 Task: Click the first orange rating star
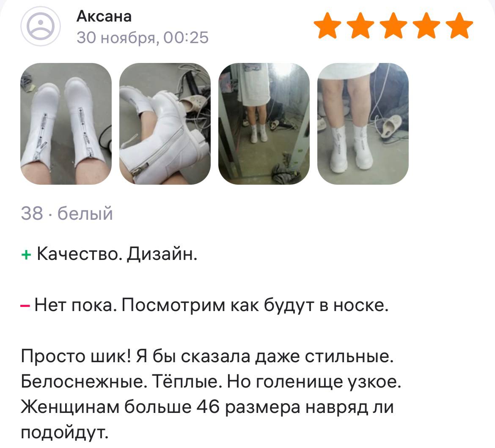(327, 25)
